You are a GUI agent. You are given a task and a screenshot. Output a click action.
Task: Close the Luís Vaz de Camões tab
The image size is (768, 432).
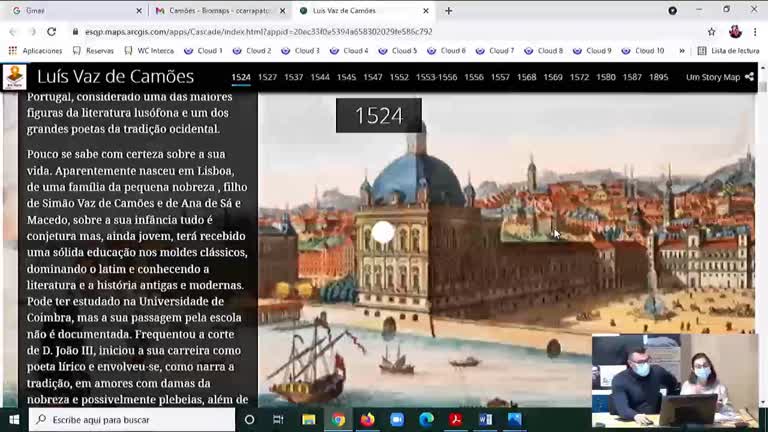pyautogui.click(x=426, y=11)
